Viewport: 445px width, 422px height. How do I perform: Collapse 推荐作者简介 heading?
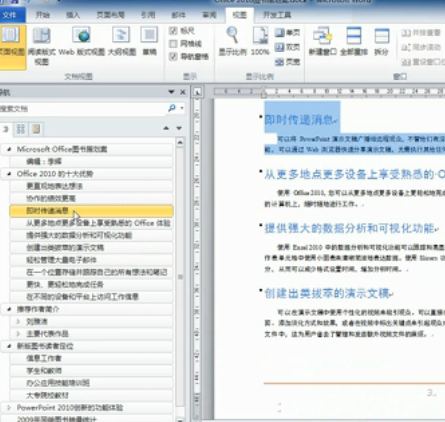coord(9,309)
